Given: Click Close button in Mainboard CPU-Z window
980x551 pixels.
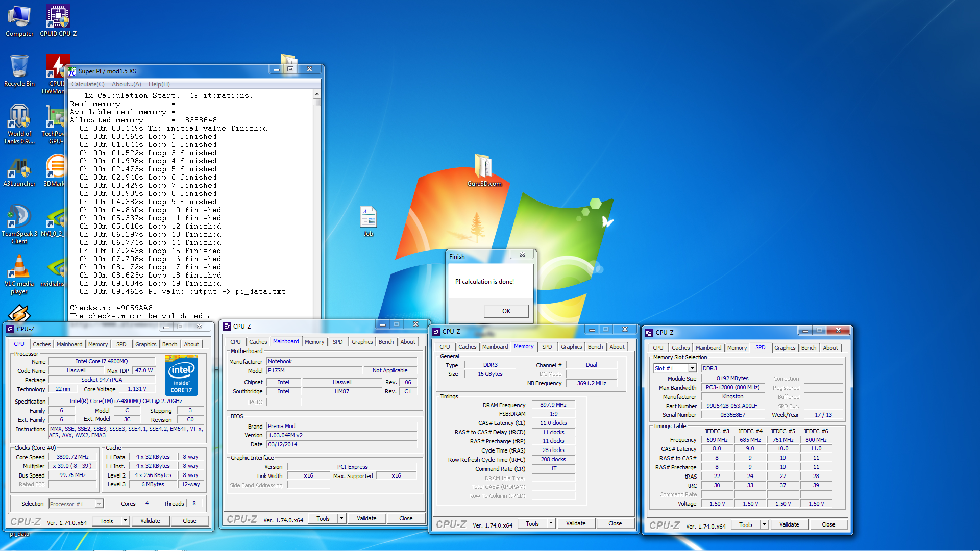Looking at the screenshot, I should [406, 518].
